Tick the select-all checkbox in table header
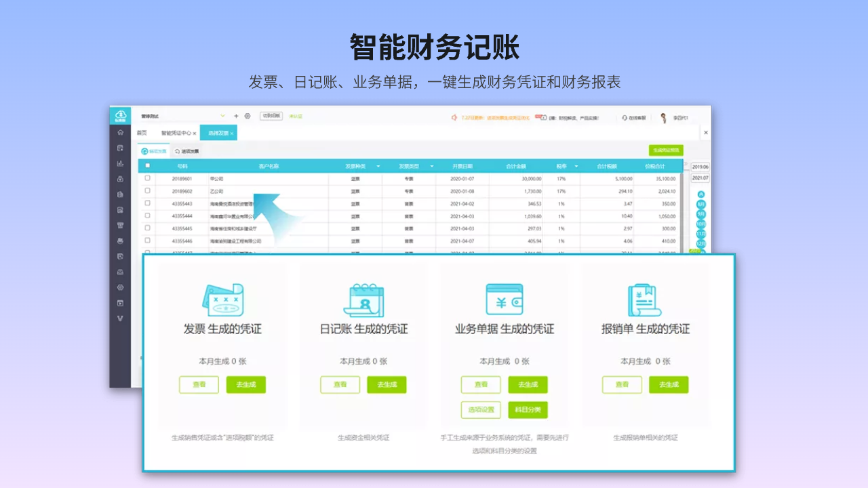 (147, 166)
